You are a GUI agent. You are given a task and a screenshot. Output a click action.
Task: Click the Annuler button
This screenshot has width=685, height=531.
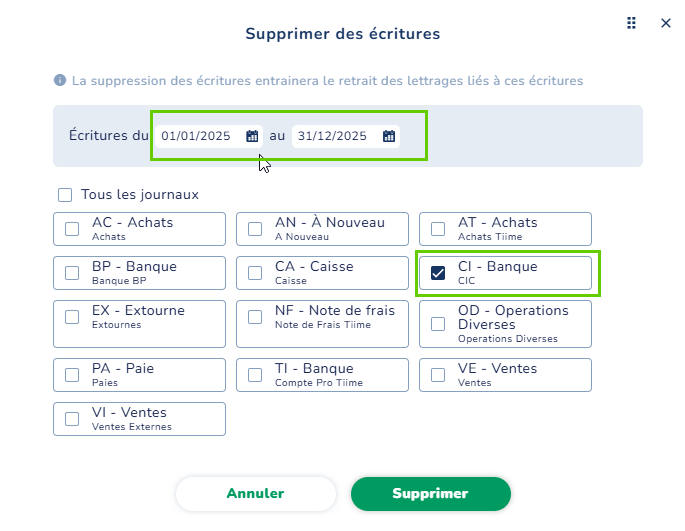[256, 494]
